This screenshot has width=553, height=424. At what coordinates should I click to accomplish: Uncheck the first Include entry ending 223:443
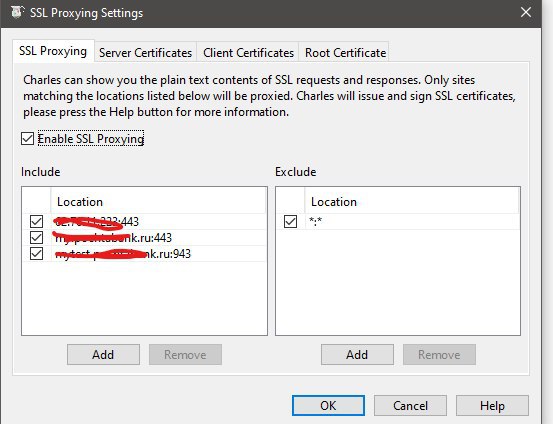36,222
